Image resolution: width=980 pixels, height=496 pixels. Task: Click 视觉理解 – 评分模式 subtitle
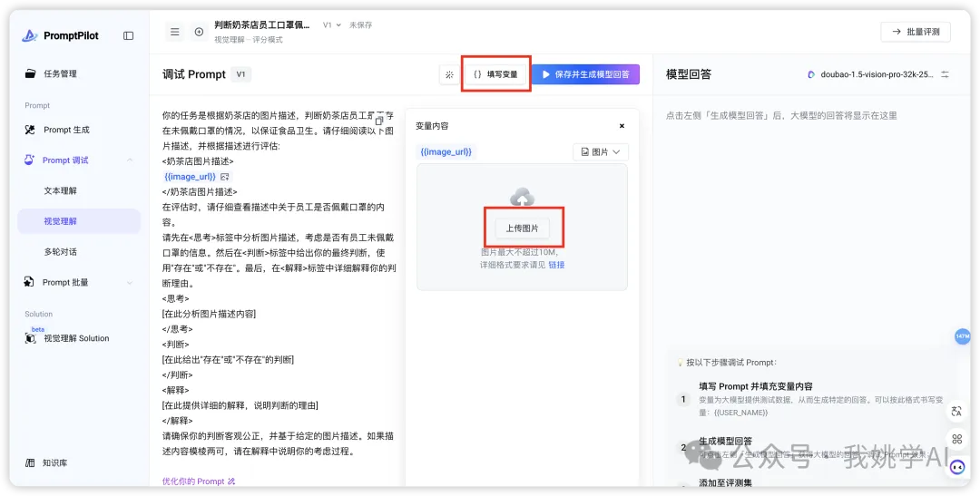[x=249, y=39]
